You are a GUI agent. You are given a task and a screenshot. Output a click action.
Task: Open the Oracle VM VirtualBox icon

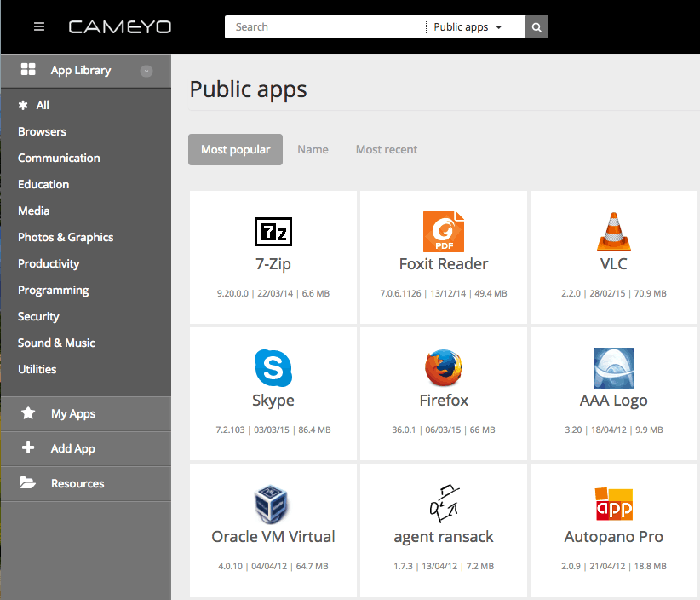273,505
